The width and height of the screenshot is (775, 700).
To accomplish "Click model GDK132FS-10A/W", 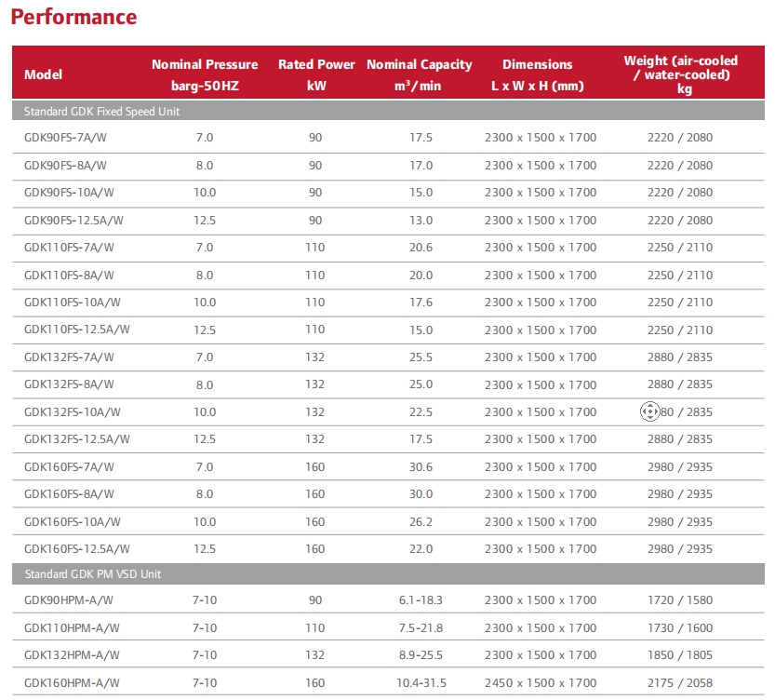I will point(73,412).
